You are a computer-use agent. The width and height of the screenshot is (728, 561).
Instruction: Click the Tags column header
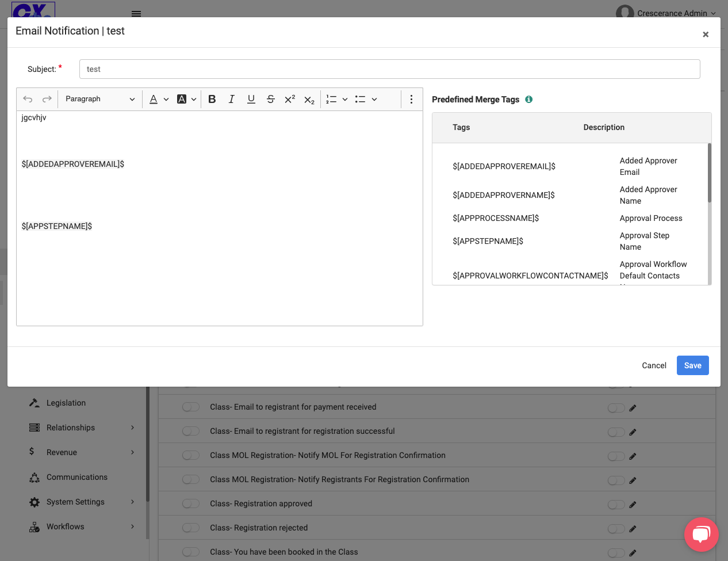(x=461, y=127)
